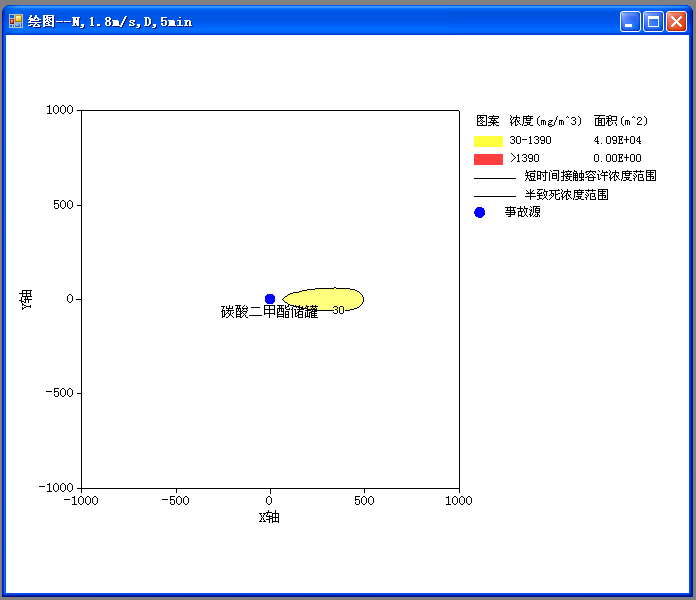This screenshot has height=600, width=696.
Task: Click the red >1390 legend swatch
Action: point(488,159)
